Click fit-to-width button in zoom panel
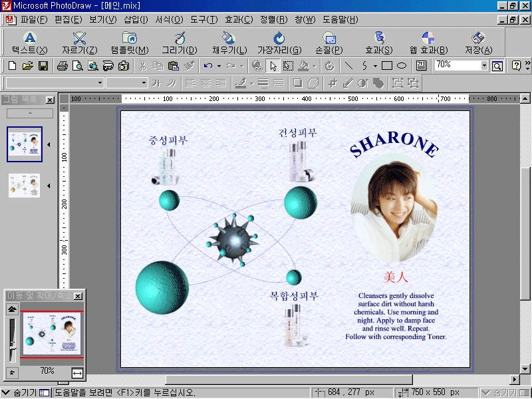The height and width of the screenshot is (399, 532). coord(77,373)
